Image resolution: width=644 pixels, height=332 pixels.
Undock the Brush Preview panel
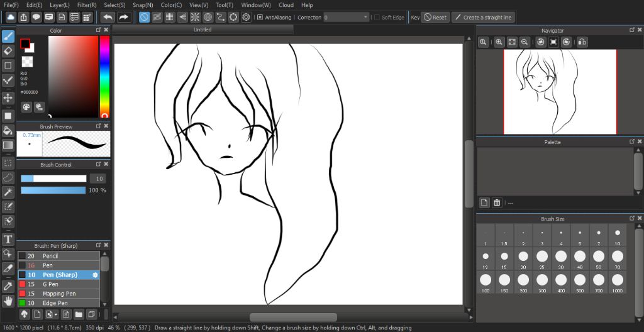click(98, 126)
